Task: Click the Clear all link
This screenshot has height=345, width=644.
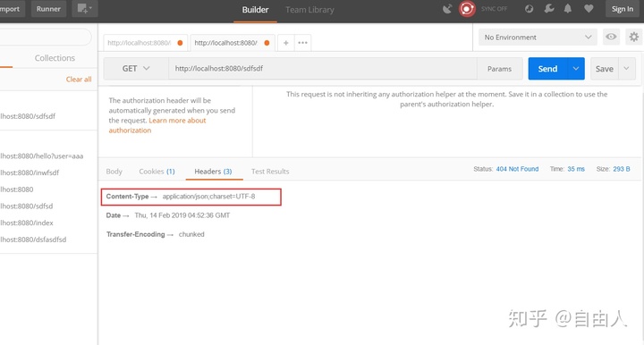Action: (79, 80)
